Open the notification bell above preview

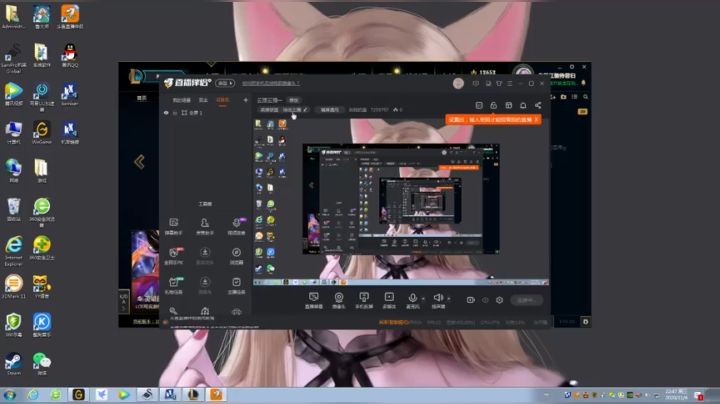pos(523,106)
